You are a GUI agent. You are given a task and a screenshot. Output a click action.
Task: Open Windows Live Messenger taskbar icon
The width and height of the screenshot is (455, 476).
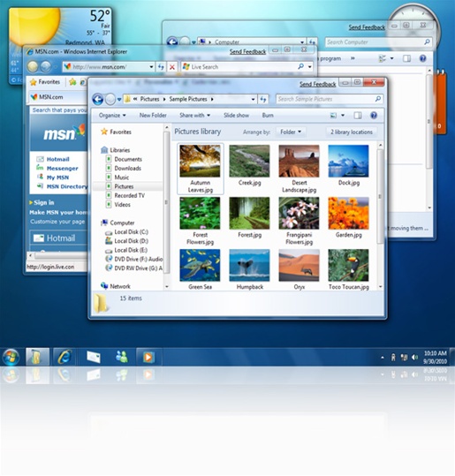click(122, 357)
